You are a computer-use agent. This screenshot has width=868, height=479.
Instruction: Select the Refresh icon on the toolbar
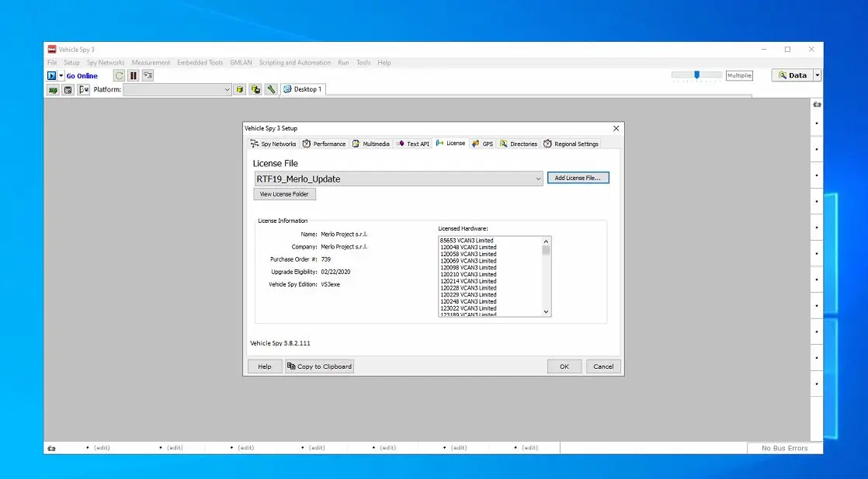[x=119, y=75]
